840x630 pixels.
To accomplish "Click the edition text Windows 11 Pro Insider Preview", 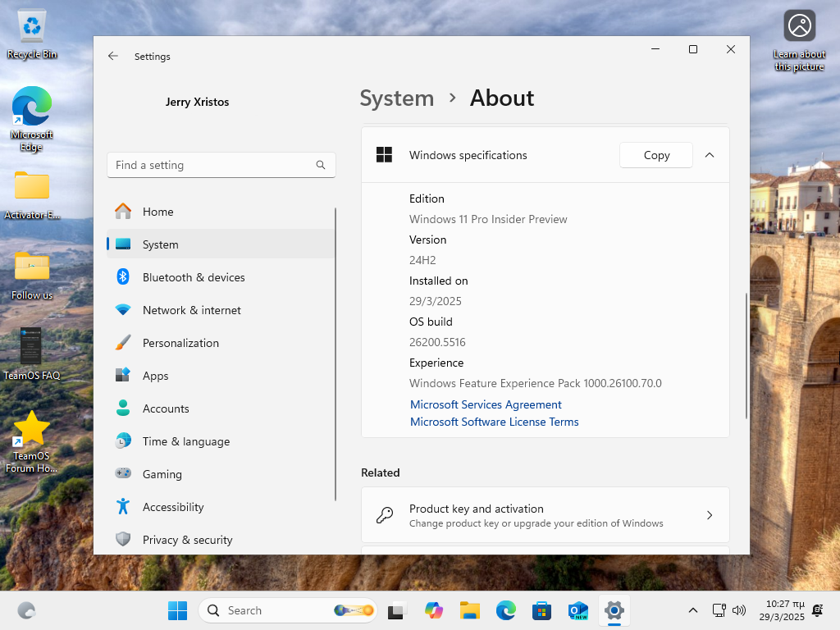I will click(488, 219).
